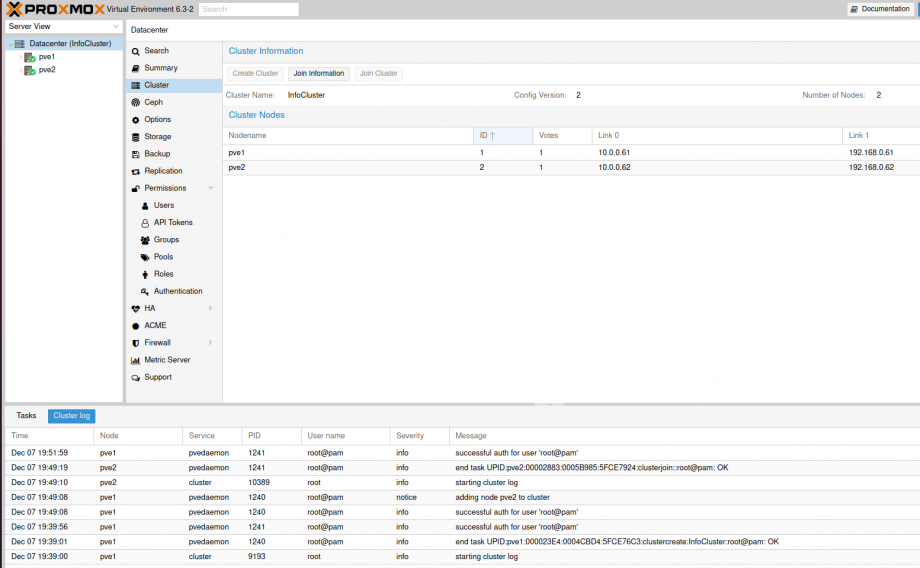
Task: Select the pve1 node icon in the tree
Action: click(x=30, y=57)
